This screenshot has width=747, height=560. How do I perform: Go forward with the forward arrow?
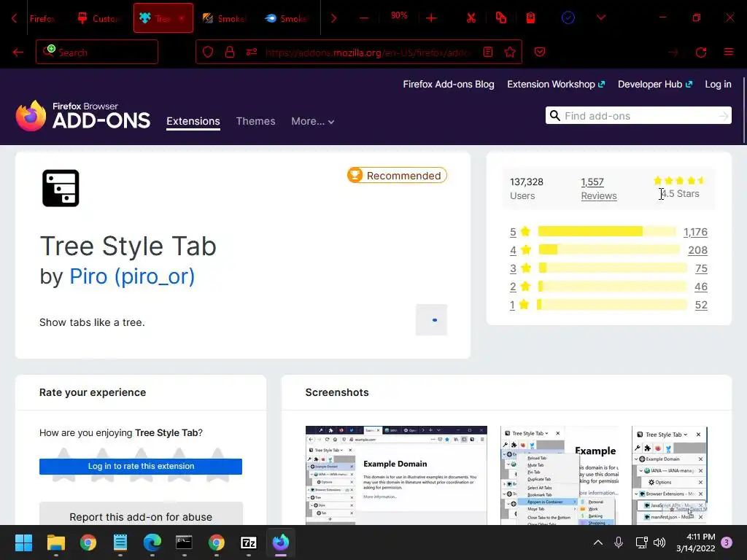pos(673,52)
